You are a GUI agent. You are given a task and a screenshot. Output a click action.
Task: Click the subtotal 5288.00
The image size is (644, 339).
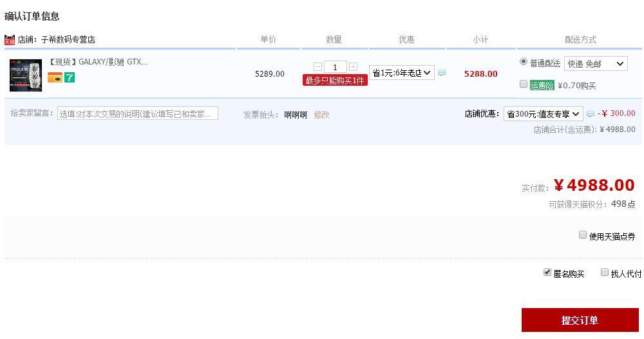(x=480, y=74)
